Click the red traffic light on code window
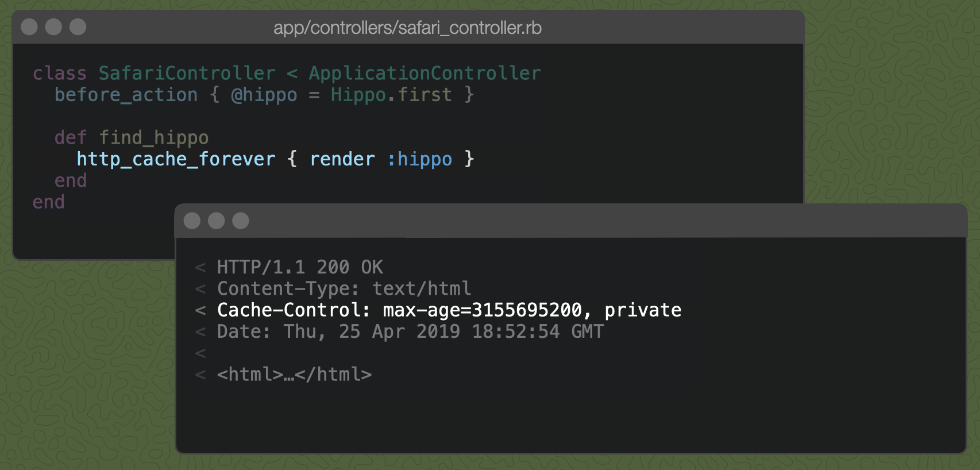Image resolution: width=980 pixels, height=470 pixels. [28, 26]
